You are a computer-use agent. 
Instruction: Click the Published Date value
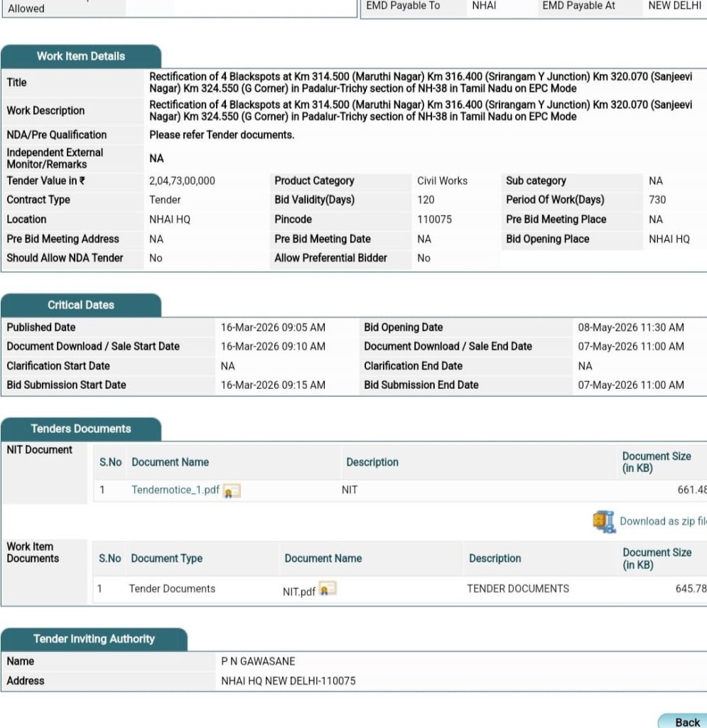pyautogui.click(x=273, y=328)
